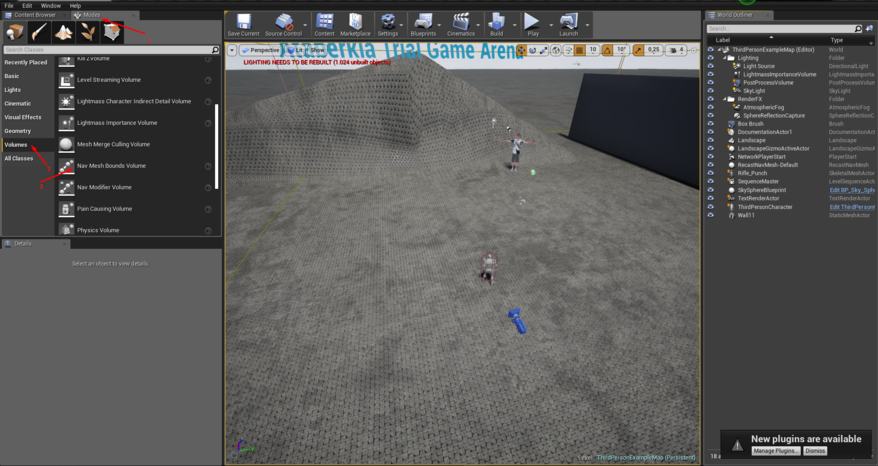Select the translate gizmo icon in viewport
This screenshot has height=466, width=878.
[x=521, y=50]
